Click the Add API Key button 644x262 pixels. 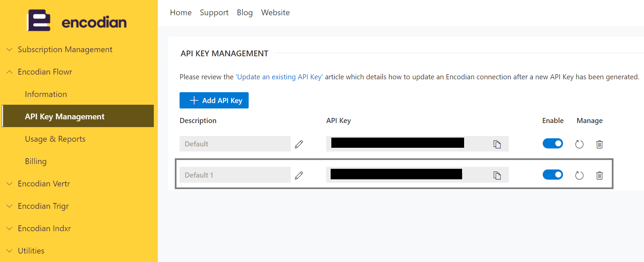[x=214, y=100]
